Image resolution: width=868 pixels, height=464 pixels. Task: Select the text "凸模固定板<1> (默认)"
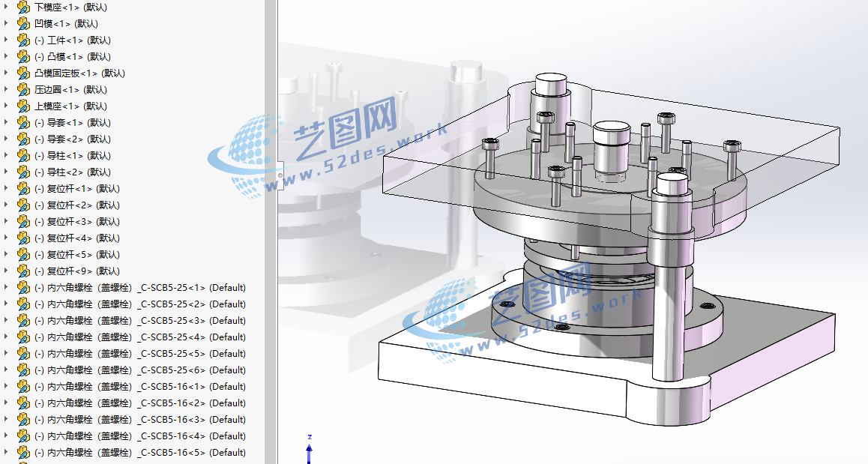tap(79, 73)
